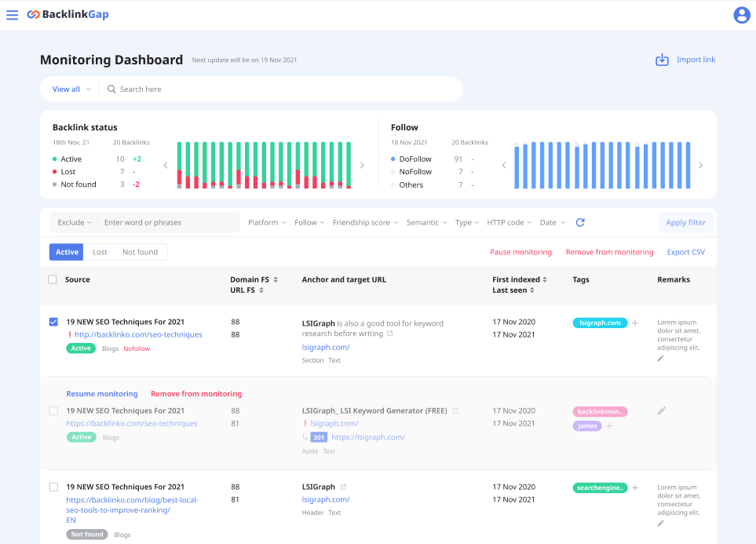Expand the Date filter

click(553, 222)
